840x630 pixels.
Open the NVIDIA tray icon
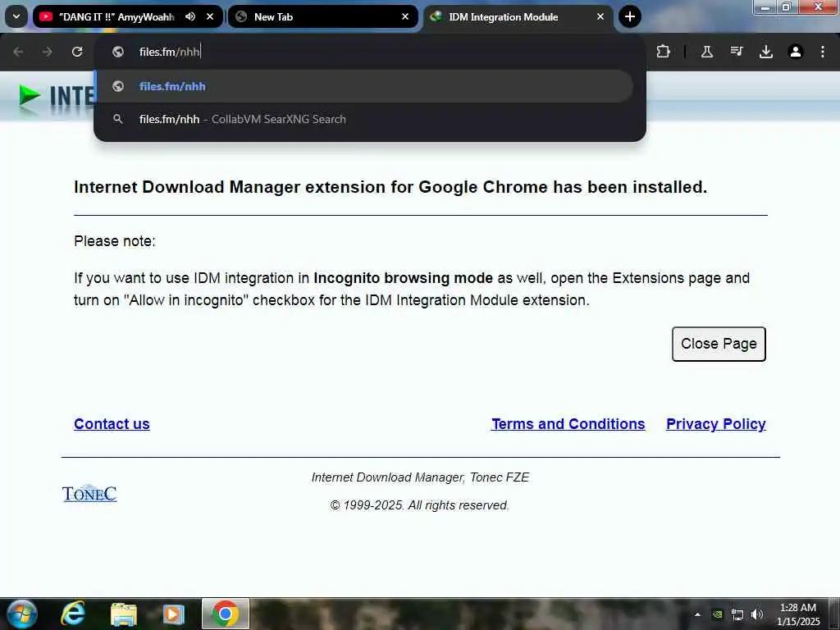(x=717, y=614)
